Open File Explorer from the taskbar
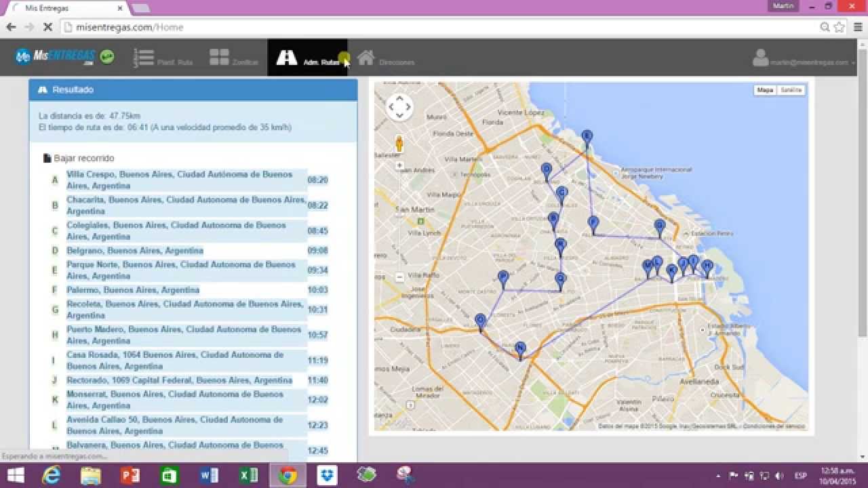The image size is (868, 488). pos(90,476)
